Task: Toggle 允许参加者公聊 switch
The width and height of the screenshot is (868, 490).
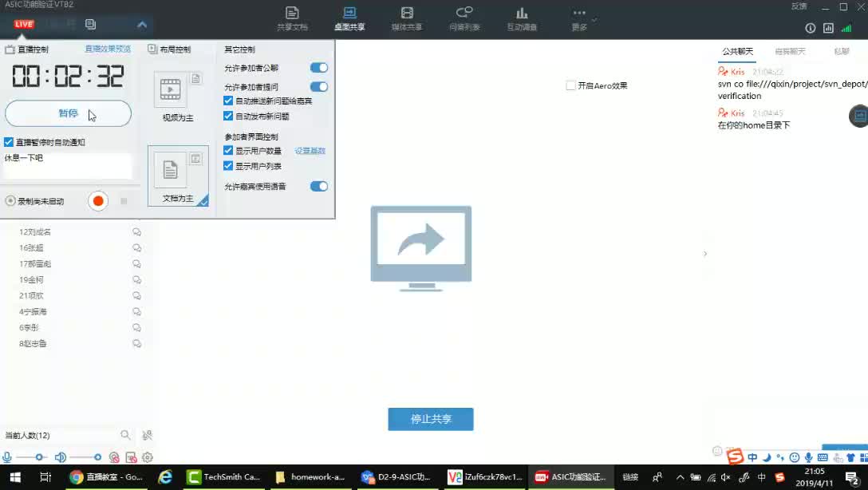Action: tap(319, 68)
